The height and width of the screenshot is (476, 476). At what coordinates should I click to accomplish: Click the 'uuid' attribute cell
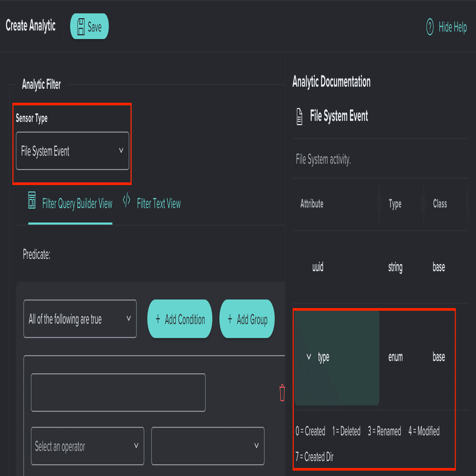[318, 267]
